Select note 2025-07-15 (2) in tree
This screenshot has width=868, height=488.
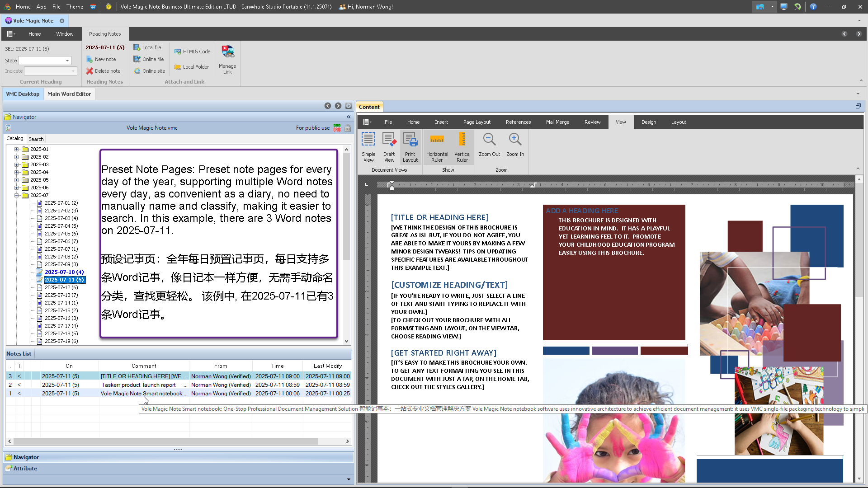pyautogui.click(x=61, y=310)
